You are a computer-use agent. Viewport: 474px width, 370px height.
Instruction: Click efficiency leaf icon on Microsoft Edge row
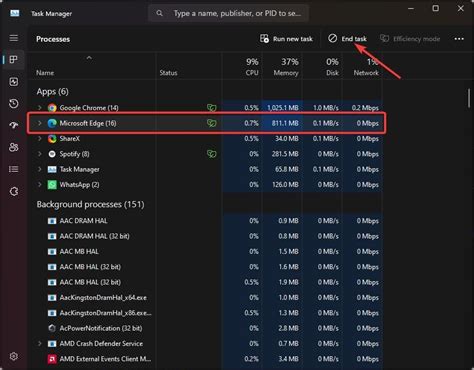(211, 123)
